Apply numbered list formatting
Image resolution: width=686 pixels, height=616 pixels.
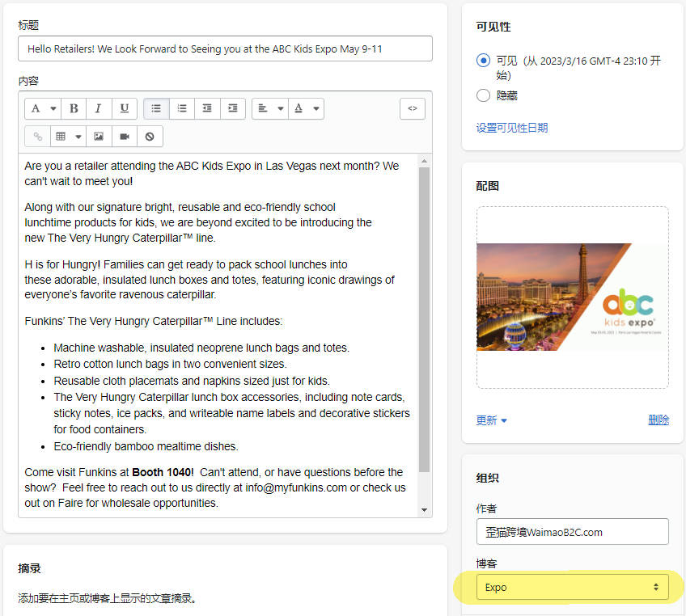click(x=181, y=108)
